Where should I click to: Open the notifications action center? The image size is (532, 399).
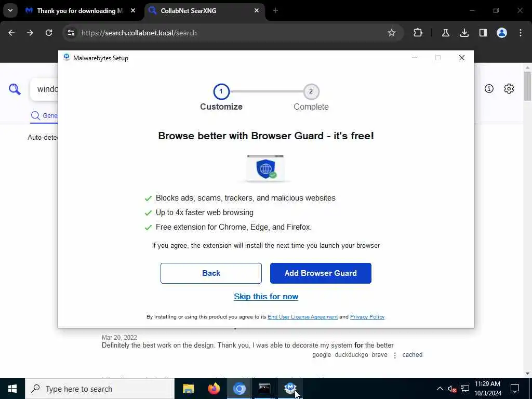(515, 389)
